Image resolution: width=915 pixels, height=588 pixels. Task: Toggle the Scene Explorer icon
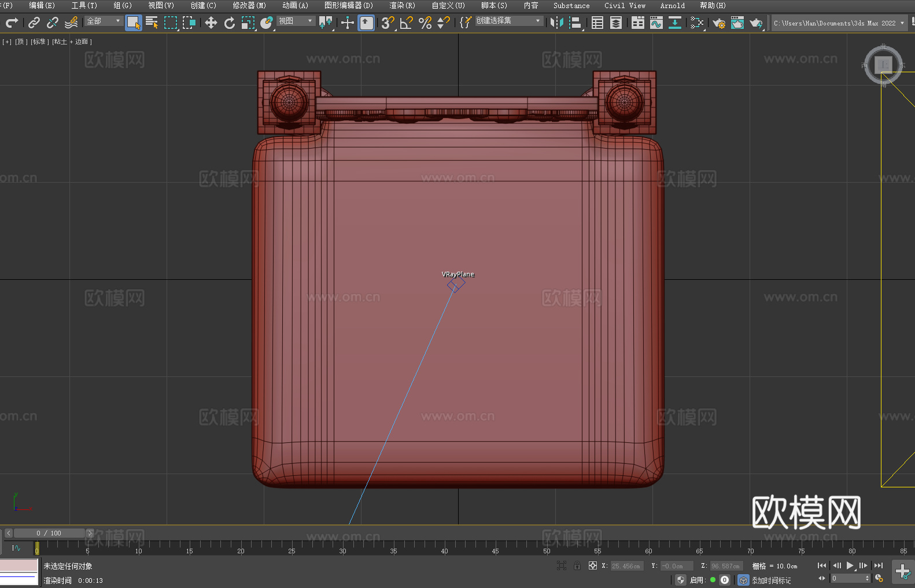click(597, 23)
